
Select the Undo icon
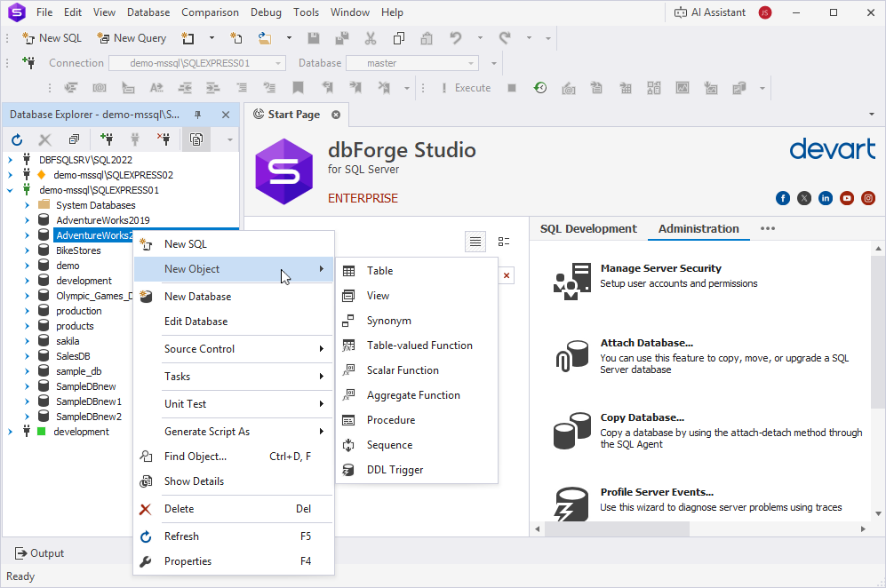454,37
